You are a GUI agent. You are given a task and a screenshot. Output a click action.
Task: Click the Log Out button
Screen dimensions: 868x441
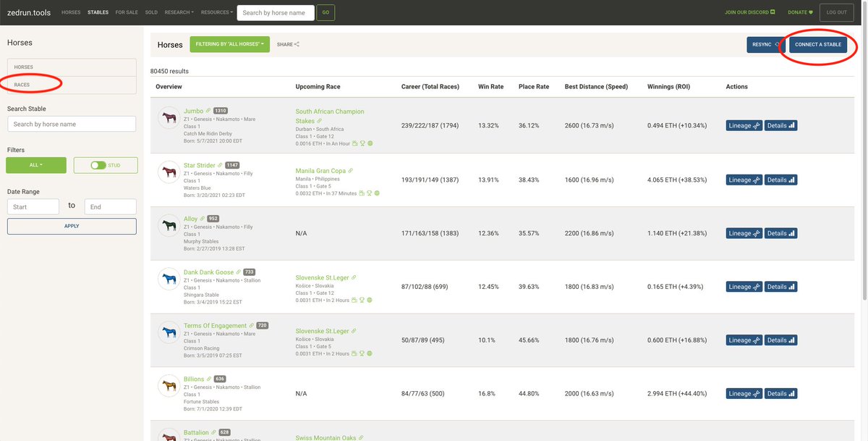pyautogui.click(x=836, y=12)
